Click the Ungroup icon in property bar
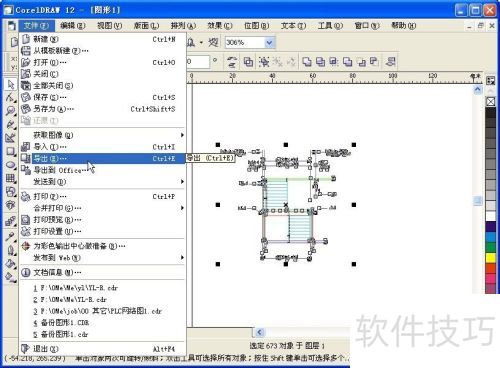 click(x=277, y=62)
